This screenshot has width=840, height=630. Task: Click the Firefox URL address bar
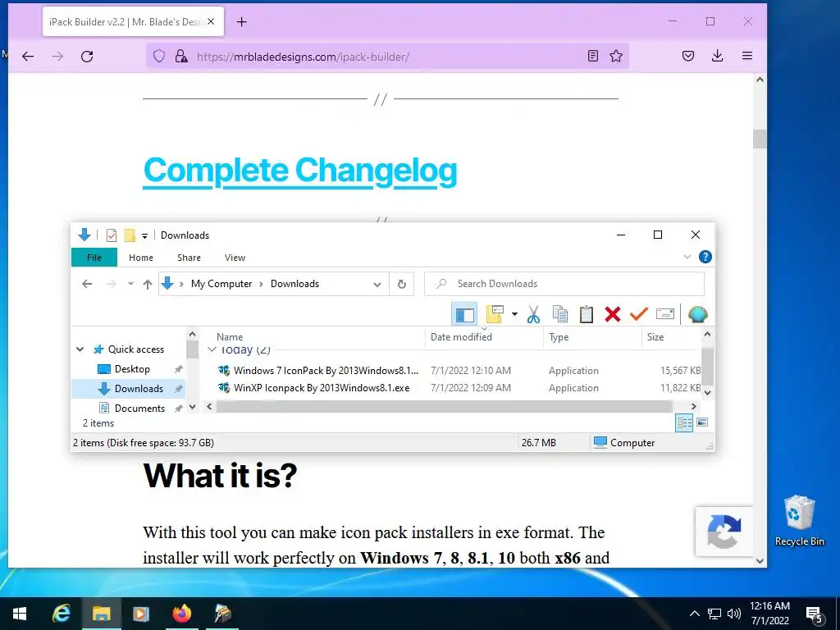(x=388, y=57)
